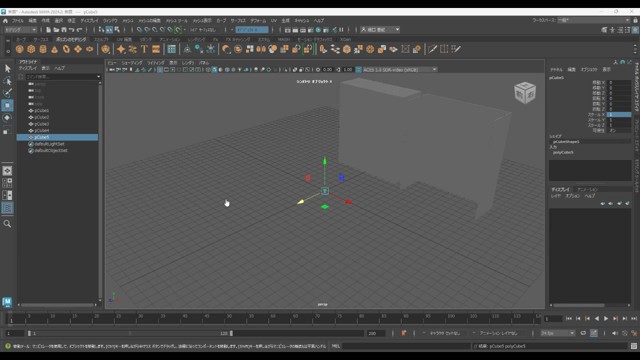Select pCube1 in the Outliner
The width and height of the screenshot is (640, 360).
pyautogui.click(x=42, y=111)
